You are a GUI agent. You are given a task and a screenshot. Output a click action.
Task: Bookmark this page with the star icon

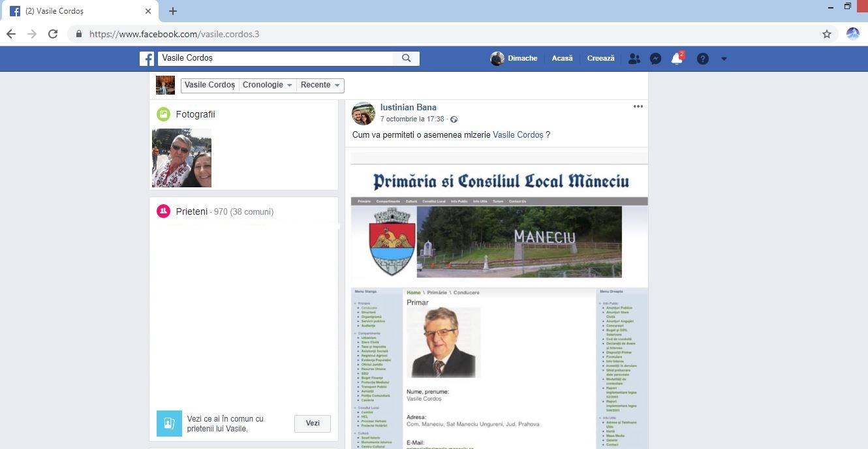[x=827, y=34]
